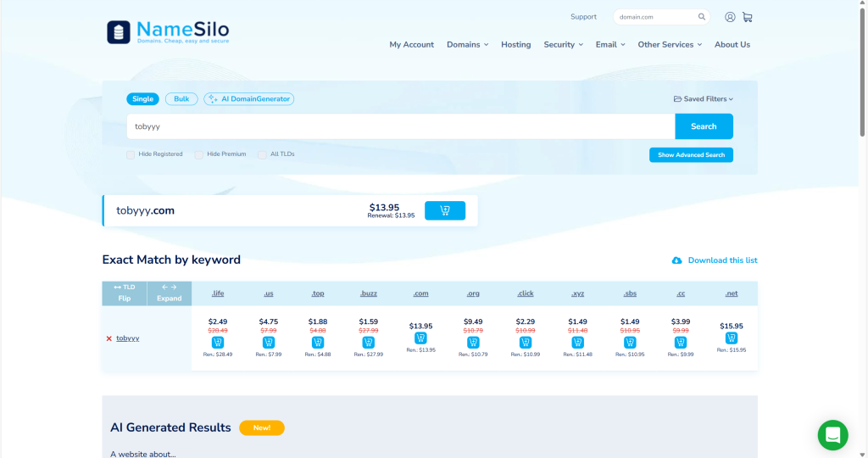
Task: Click the .top TLD column header
Action: tap(318, 293)
